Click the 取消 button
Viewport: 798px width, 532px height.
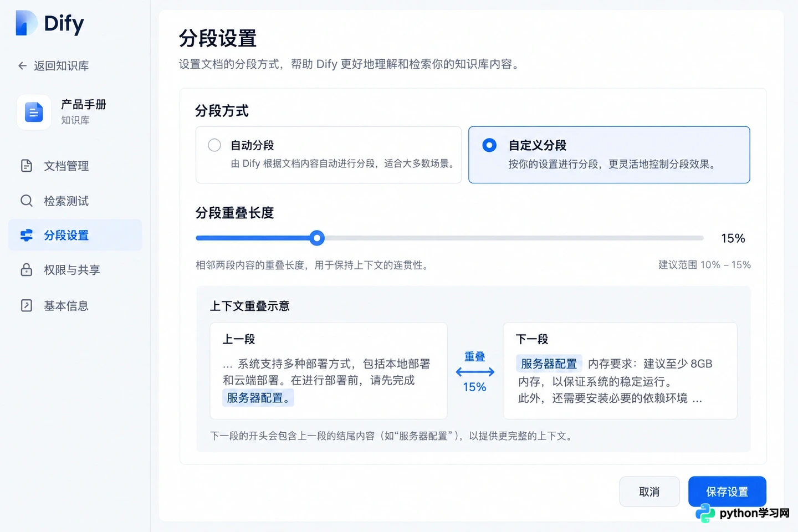tap(649, 492)
